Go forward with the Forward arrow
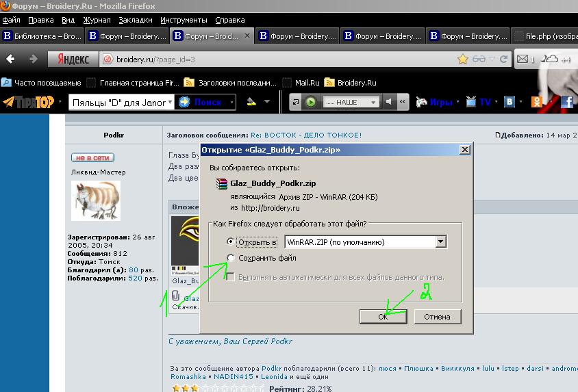The image size is (578, 392). (x=34, y=59)
